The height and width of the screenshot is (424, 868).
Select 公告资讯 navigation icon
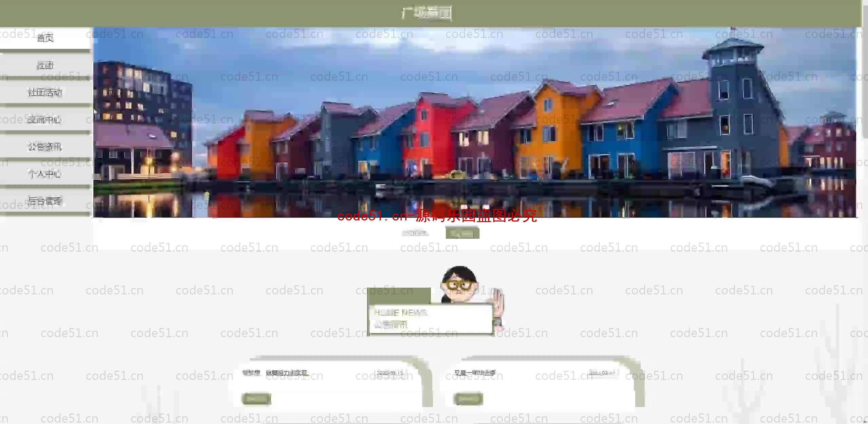pos(44,146)
